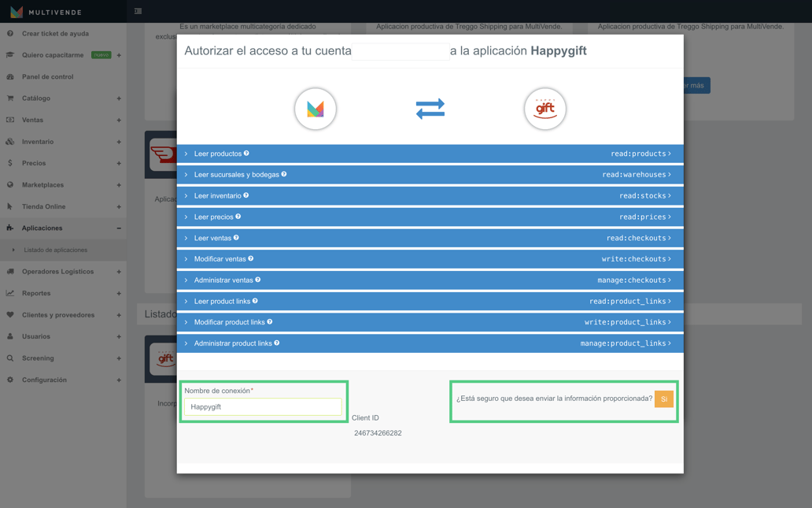Click the help icon after Leer precios
Screen dimensions: 812x508
pos(238,216)
